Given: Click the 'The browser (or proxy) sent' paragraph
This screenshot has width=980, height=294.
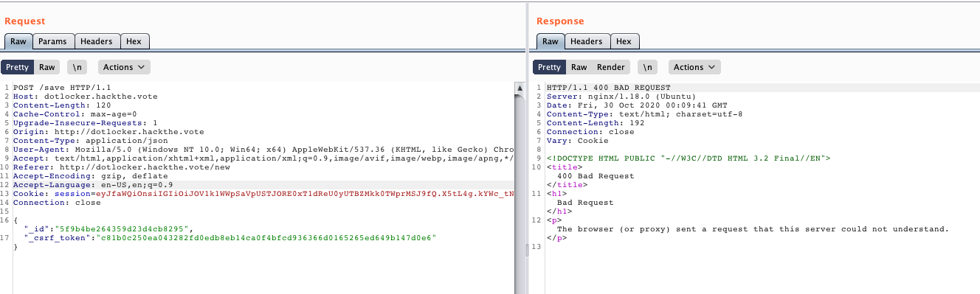Looking at the screenshot, I should click(753, 229).
